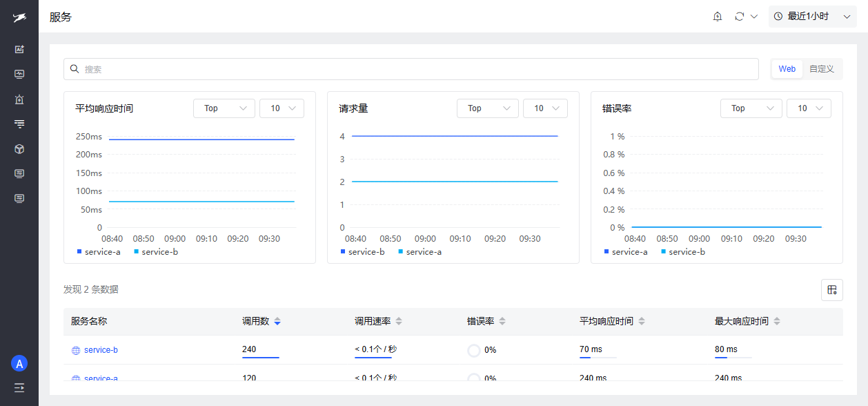Viewport: 868px width, 406px height.
Task: Click the 服务名称 column header
Action: pos(89,322)
